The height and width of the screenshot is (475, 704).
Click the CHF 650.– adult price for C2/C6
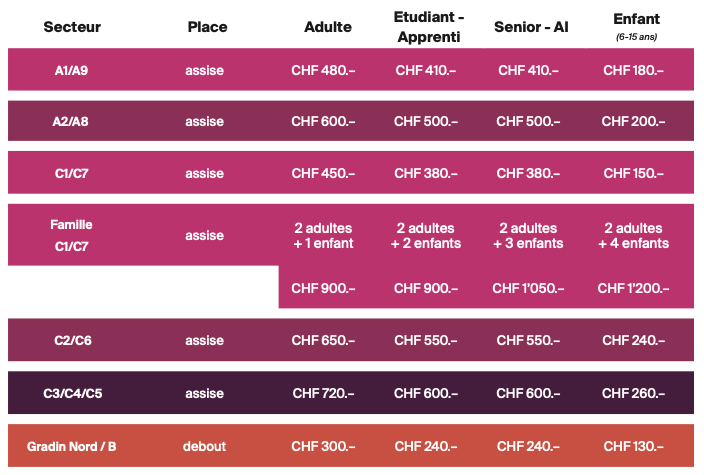(x=323, y=340)
